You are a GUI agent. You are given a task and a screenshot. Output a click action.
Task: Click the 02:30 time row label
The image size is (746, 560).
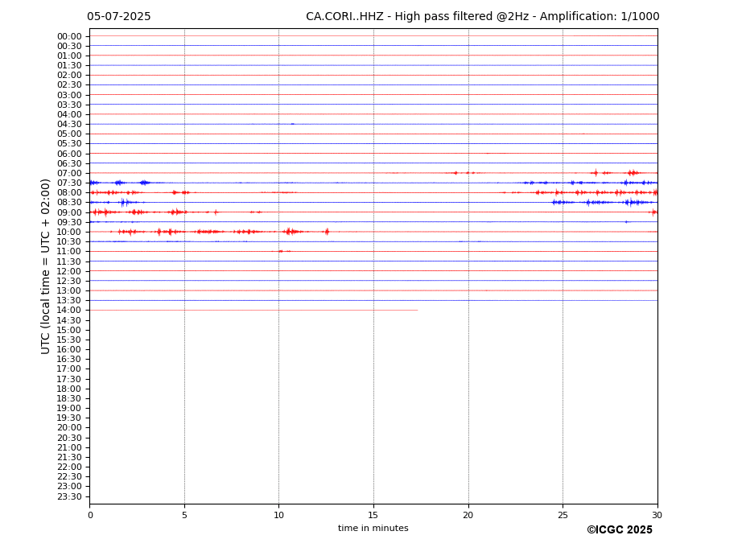69,85
